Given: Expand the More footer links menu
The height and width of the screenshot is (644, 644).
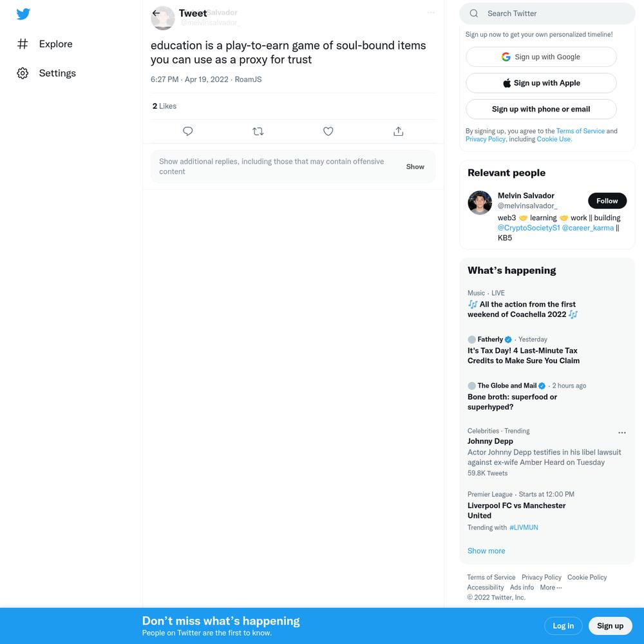Looking at the screenshot, I should pos(551,587).
